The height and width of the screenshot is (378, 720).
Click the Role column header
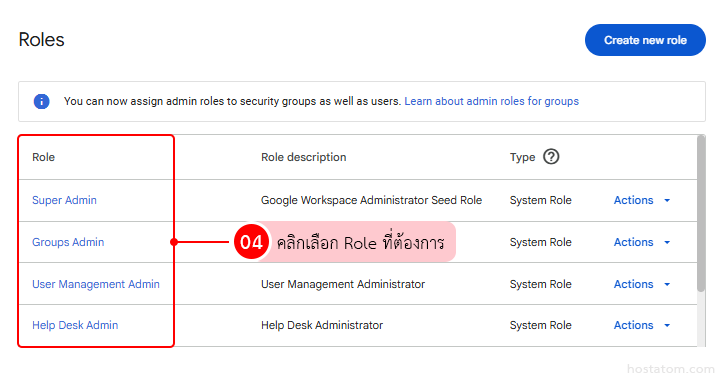(43, 157)
